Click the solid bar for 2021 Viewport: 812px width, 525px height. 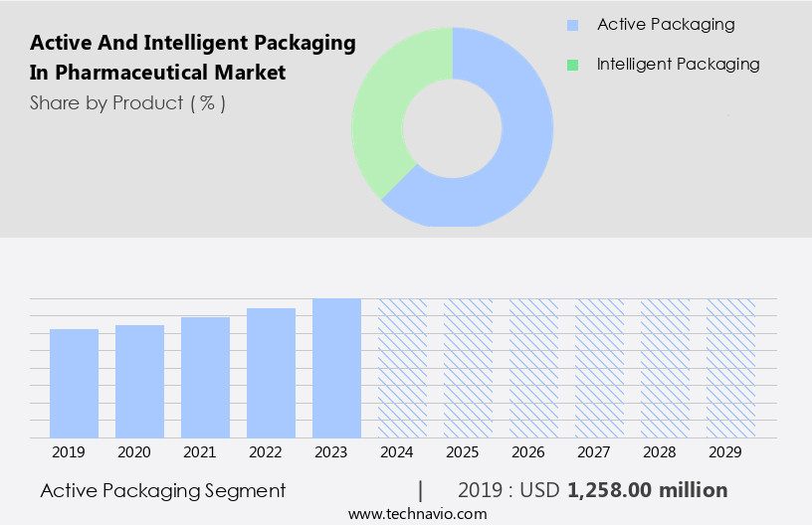tap(206, 377)
